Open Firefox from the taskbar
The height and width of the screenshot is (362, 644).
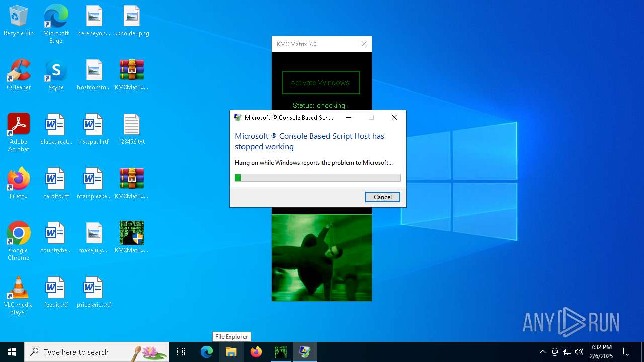pos(256,352)
